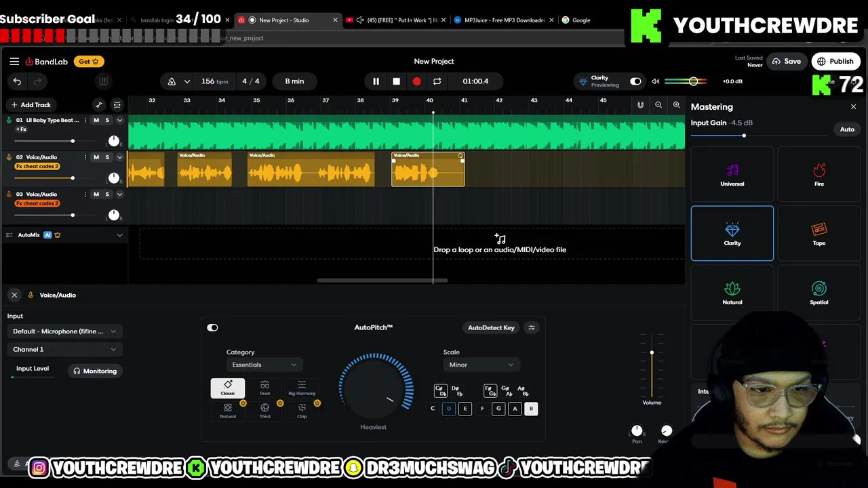Select the Clarity mastering preset

coord(732,233)
